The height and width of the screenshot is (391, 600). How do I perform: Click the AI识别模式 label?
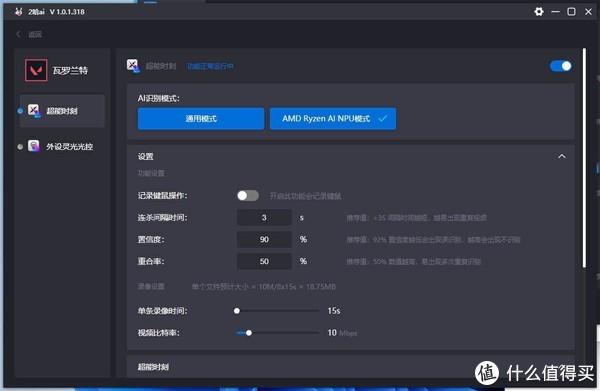(x=158, y=98)
